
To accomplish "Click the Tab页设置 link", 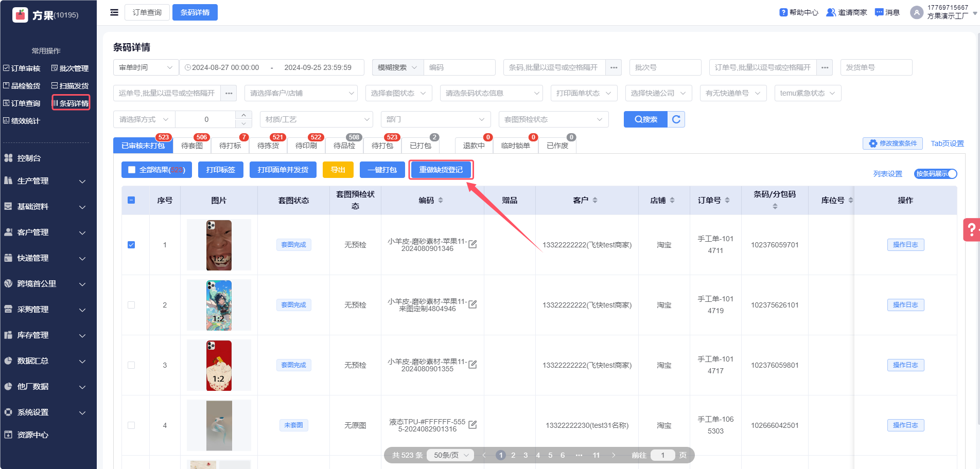I will click(x=947, y=143).
